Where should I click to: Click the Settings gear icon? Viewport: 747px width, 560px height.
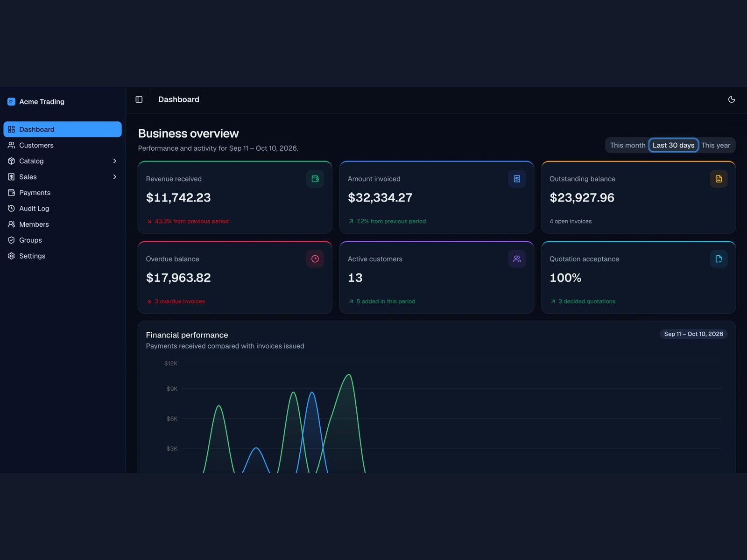click(x=12, y=256)
